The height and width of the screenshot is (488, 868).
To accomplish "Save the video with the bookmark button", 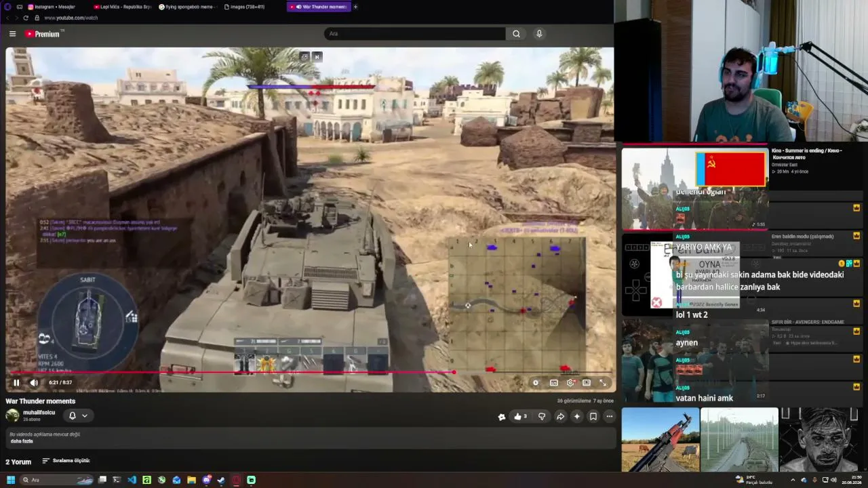I will coord(593,416).
